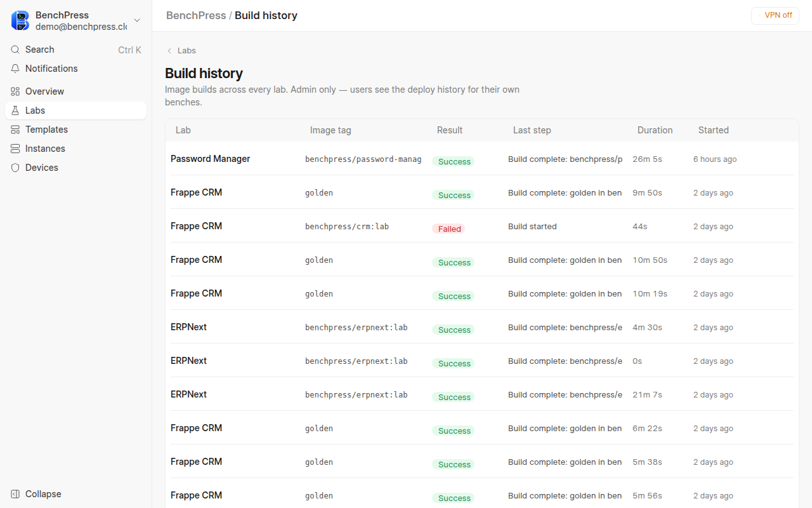This screenshot has width=812, height=508.
Task: Click the Duration column header
Action: [x=655, y=130]
